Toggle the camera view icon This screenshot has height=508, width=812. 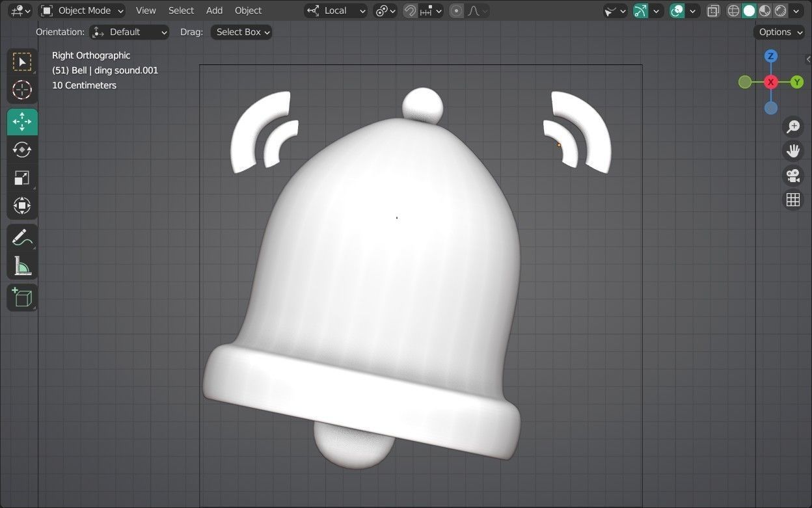792,176
